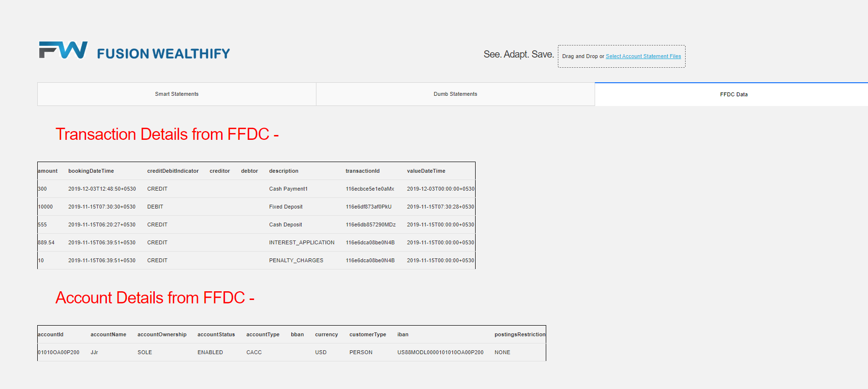Viewport: 868px width, 389px height.
Task: Select the amount cell showing 10000
Action: [45, 207]
